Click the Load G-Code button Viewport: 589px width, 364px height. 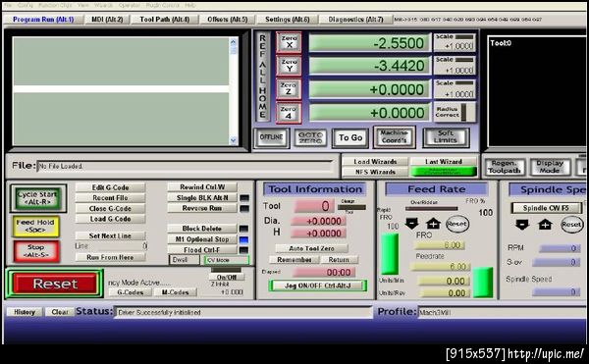(110, 219)
